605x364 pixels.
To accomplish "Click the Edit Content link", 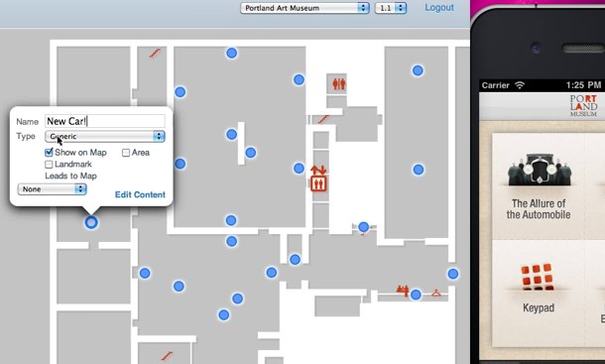I will tap(140, 194).
